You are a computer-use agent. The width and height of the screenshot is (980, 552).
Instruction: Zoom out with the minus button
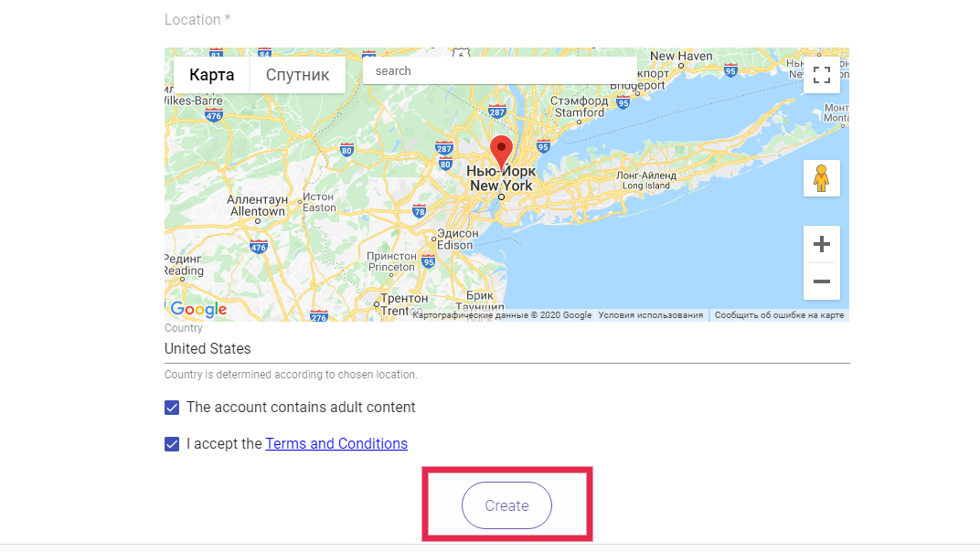click(x=821, y=281)
